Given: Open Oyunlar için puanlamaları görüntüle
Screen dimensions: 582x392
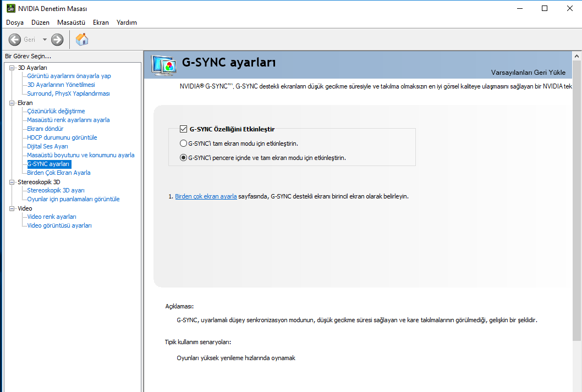Looking at the screenshot, I should click(74, 199).
